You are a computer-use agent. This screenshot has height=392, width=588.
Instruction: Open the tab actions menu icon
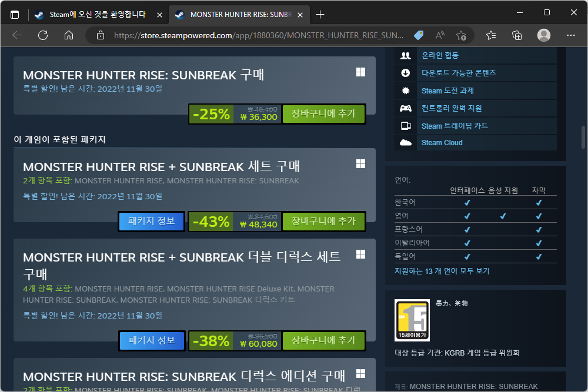pyautogui.click(x=15, y=15)
